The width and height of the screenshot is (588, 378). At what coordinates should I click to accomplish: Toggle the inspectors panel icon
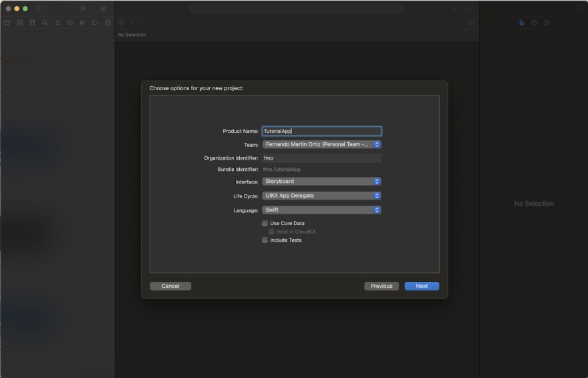(579, 8)
